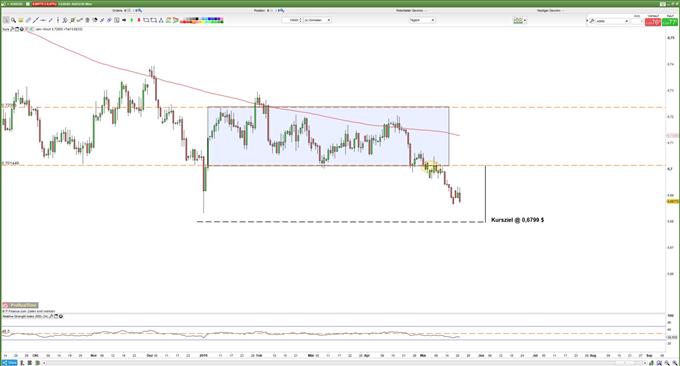
Task: Open RSI indicator settings wrench icon
Action: (51, 316)
